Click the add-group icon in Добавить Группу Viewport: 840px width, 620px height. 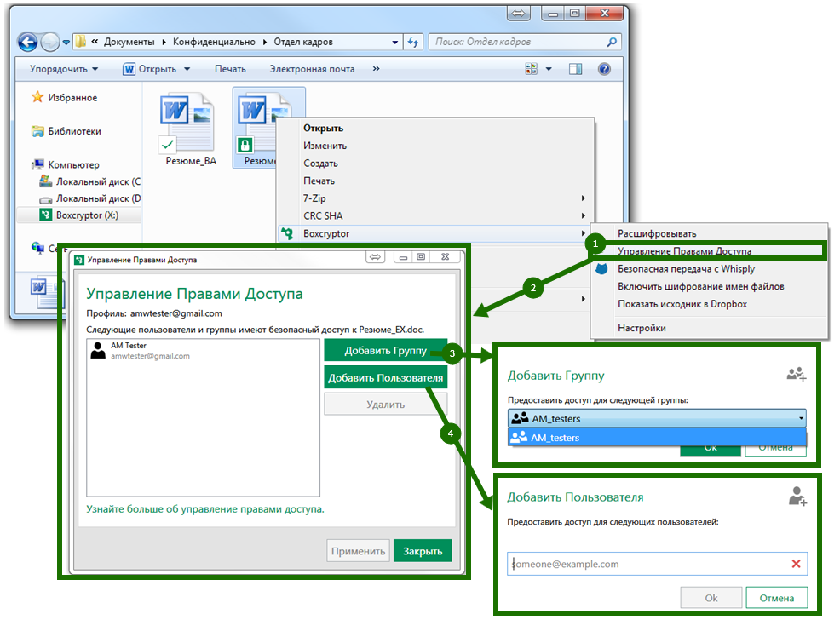(796, 374)
